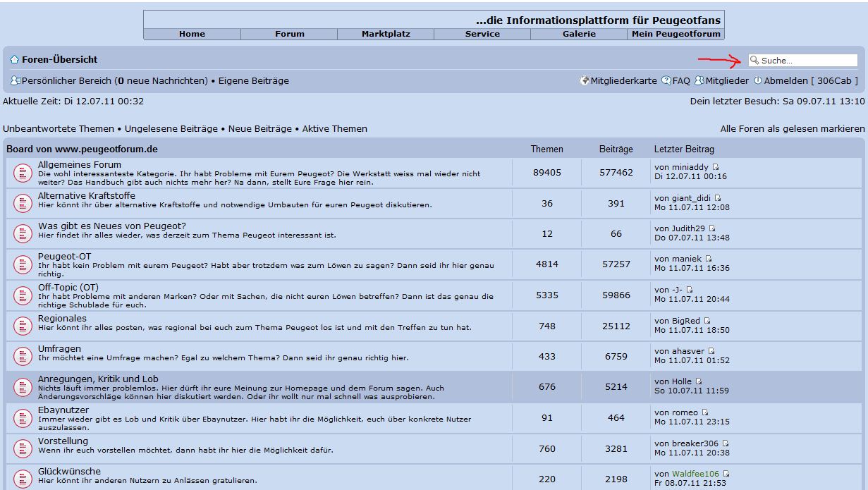The image size is (868, 490).
Task: Open latest post icon next to Waldfee106
Action: click(726, 474)
